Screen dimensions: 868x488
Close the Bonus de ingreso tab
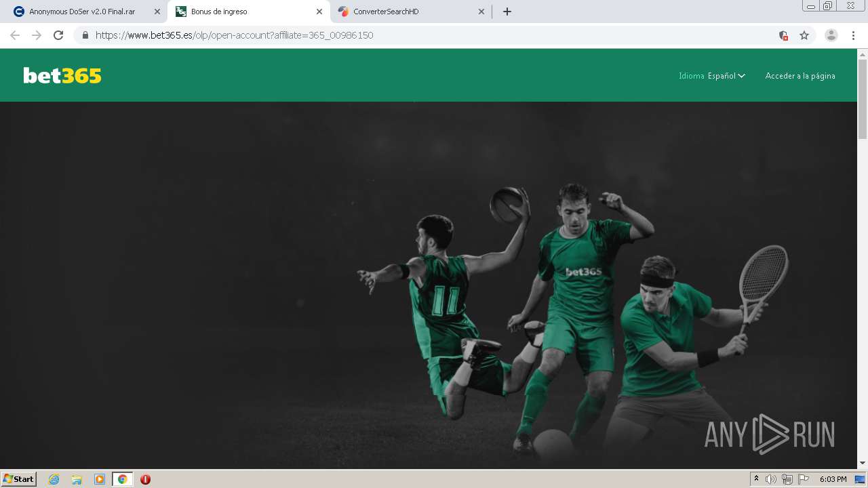pos(319,12)
